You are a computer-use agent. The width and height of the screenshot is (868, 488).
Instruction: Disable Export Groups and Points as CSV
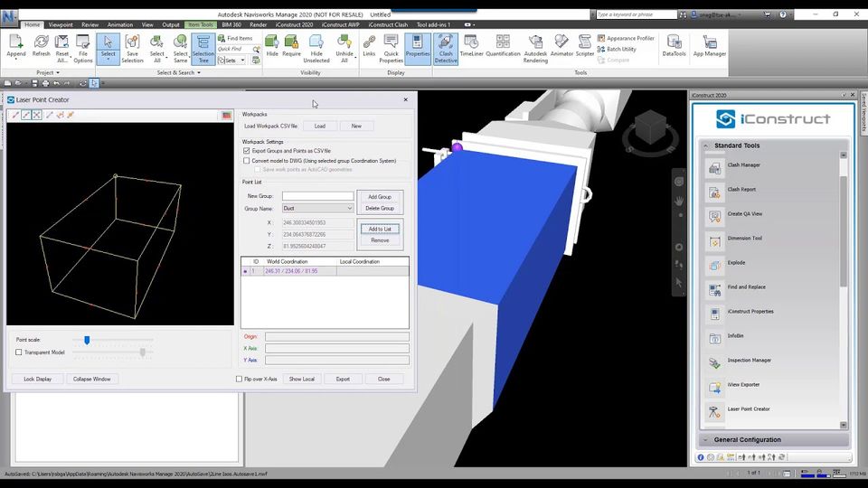pyautogui.click(x=247, y=151)
